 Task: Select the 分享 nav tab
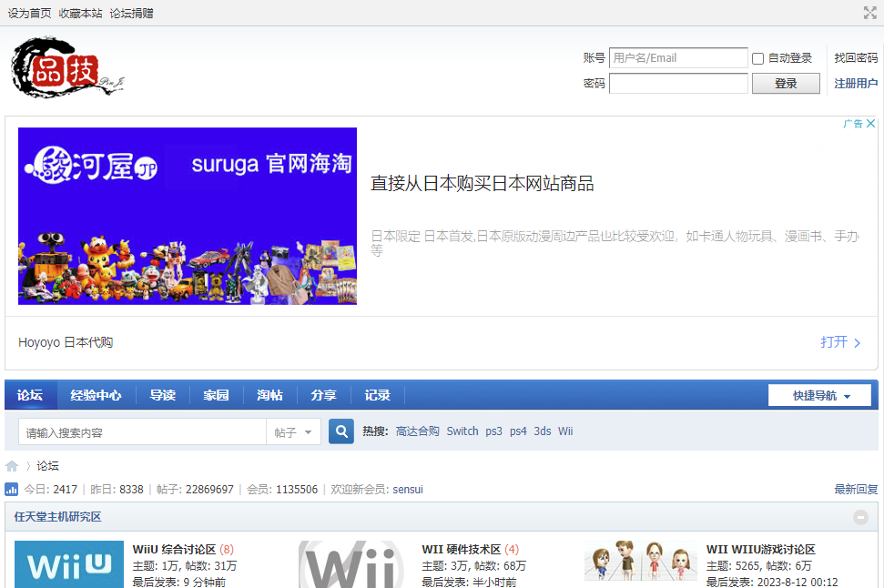[323, 395]
